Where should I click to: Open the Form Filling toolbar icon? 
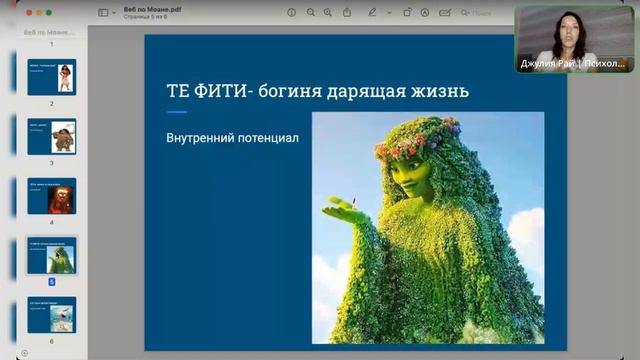pos(445,13)
